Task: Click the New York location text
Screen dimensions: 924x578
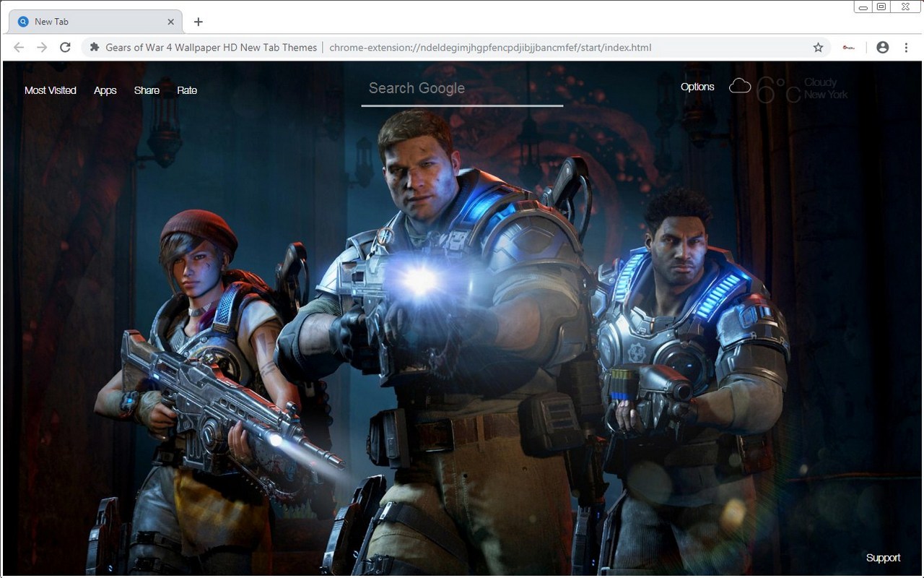Action: (826, 95)
